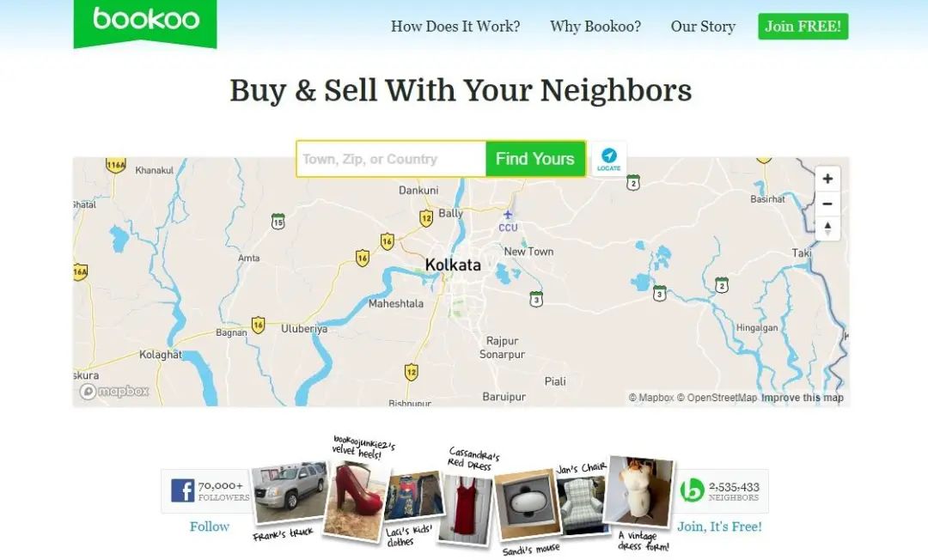Screen dimensions: 928x560
Task: Click the green Bookoo neighbors icon
Action: [692, 490]
